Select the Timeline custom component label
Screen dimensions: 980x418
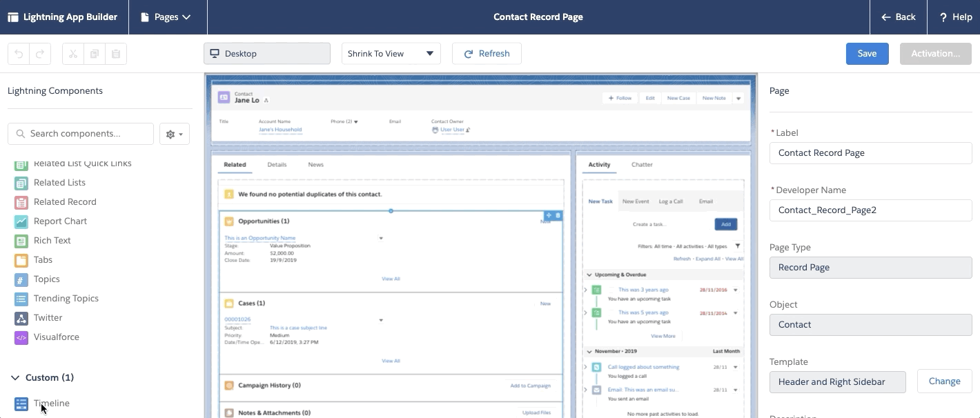[x=52, y=404]
